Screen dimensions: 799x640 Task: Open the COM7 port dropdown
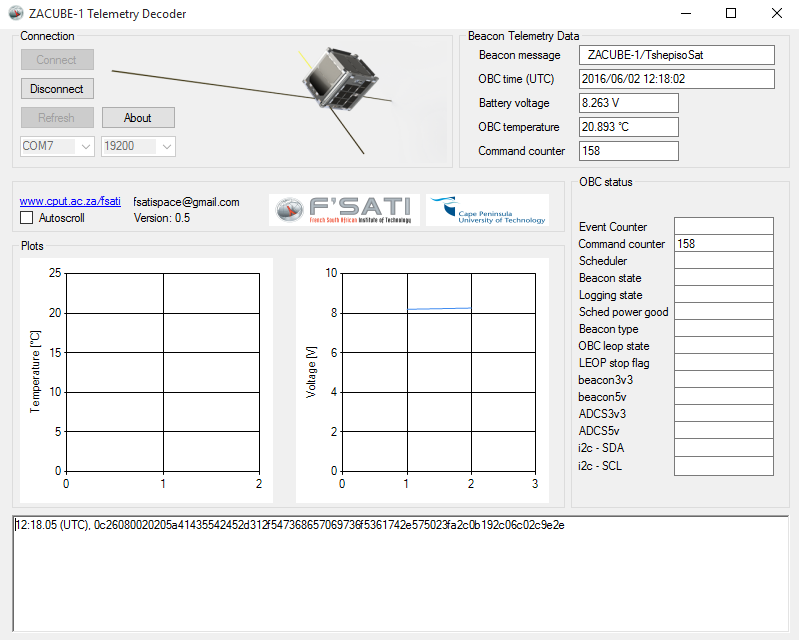(x=57, y=146)
